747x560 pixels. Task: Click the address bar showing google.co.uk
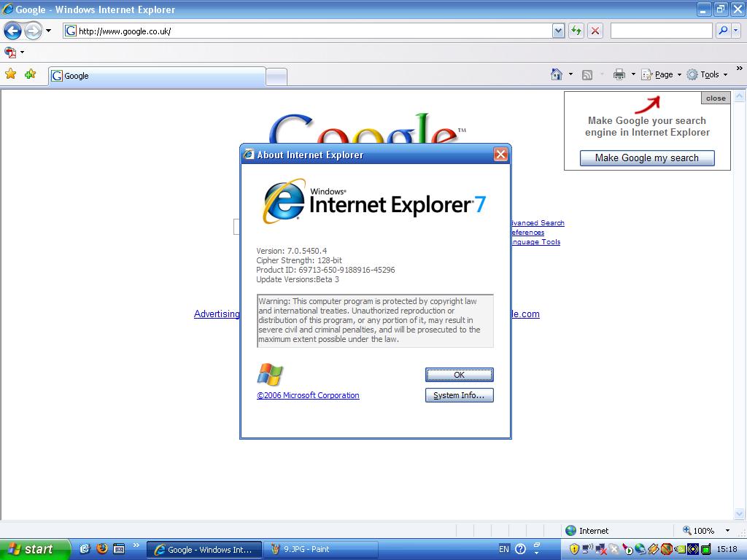point(307,31)
